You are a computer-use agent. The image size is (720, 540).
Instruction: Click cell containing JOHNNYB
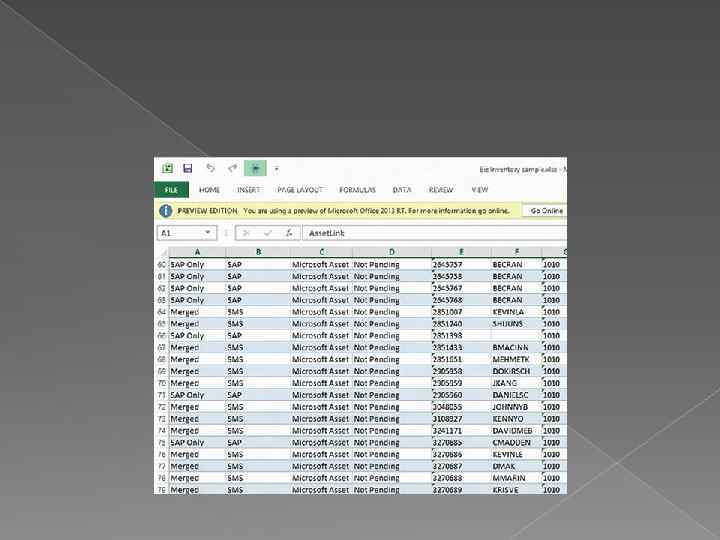coord(517,407)
